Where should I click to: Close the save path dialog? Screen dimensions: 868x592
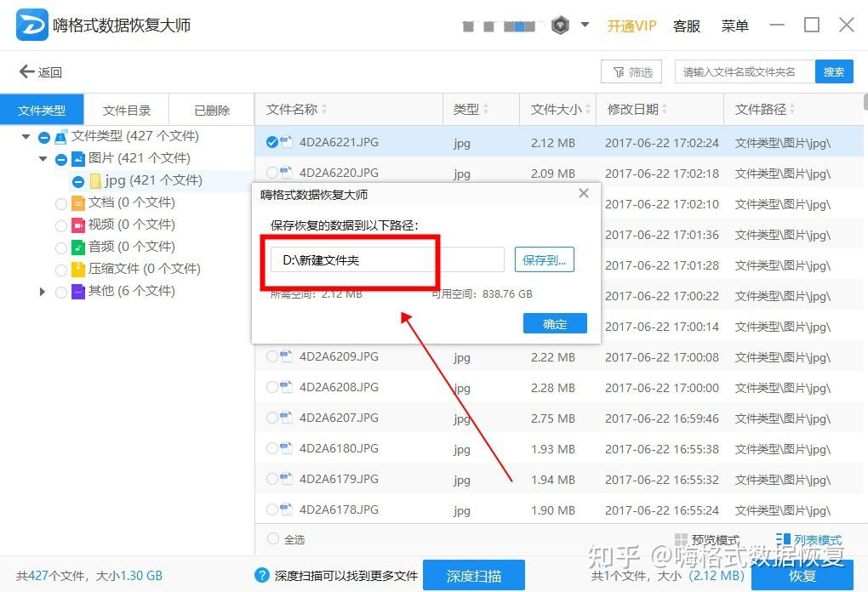584,193
